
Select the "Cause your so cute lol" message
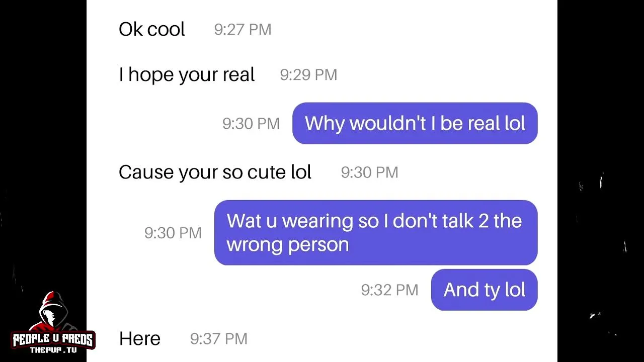tap(215, 172)
